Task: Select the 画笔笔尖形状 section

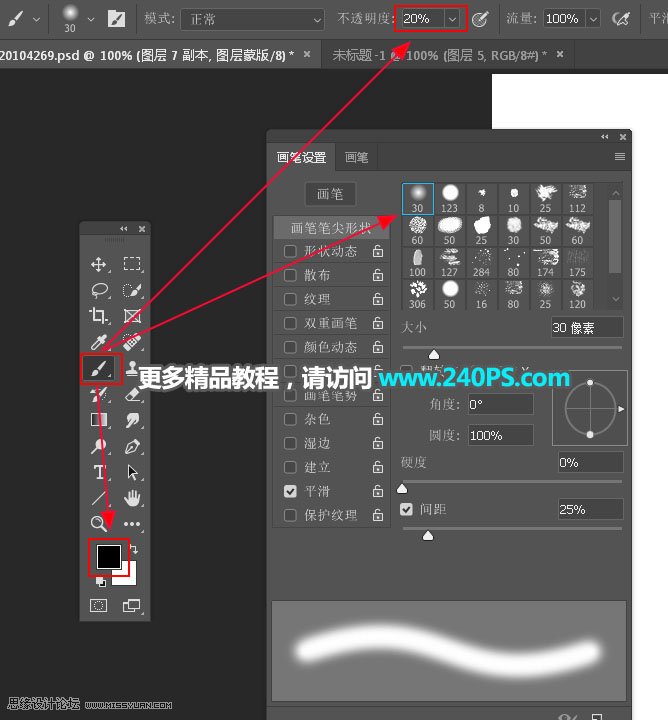Action: 331,228
